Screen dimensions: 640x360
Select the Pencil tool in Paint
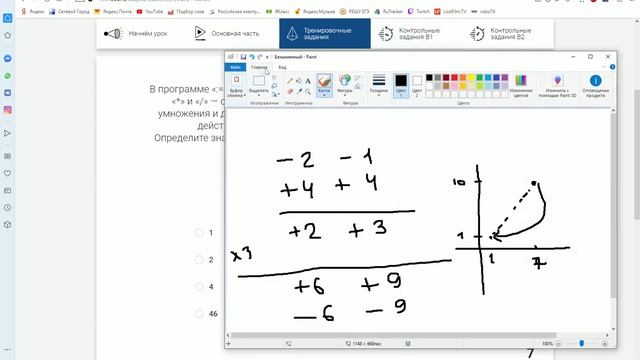click(289, 81)
